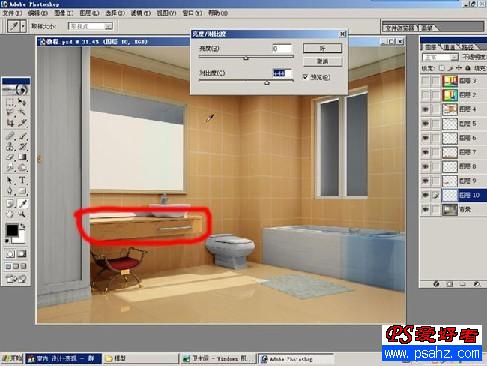Toggle the 预览 preview checkbox

coord(305,77)
